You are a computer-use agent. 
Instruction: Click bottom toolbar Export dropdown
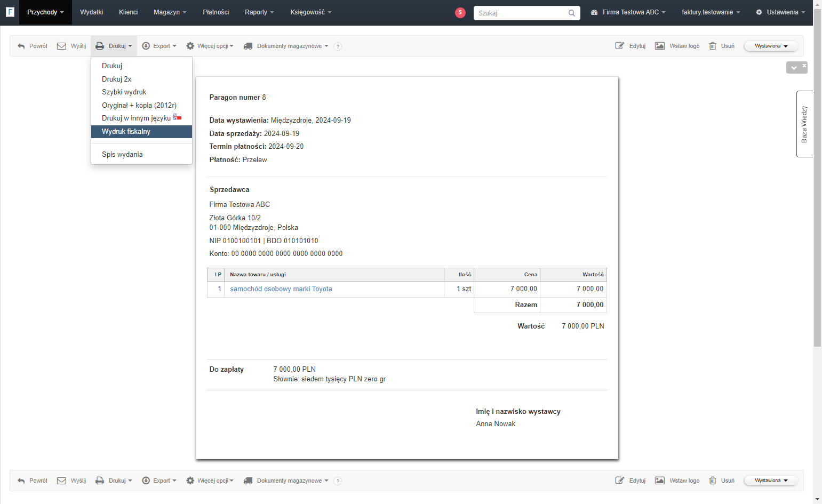pyautogui.click(x=159, y=481)
